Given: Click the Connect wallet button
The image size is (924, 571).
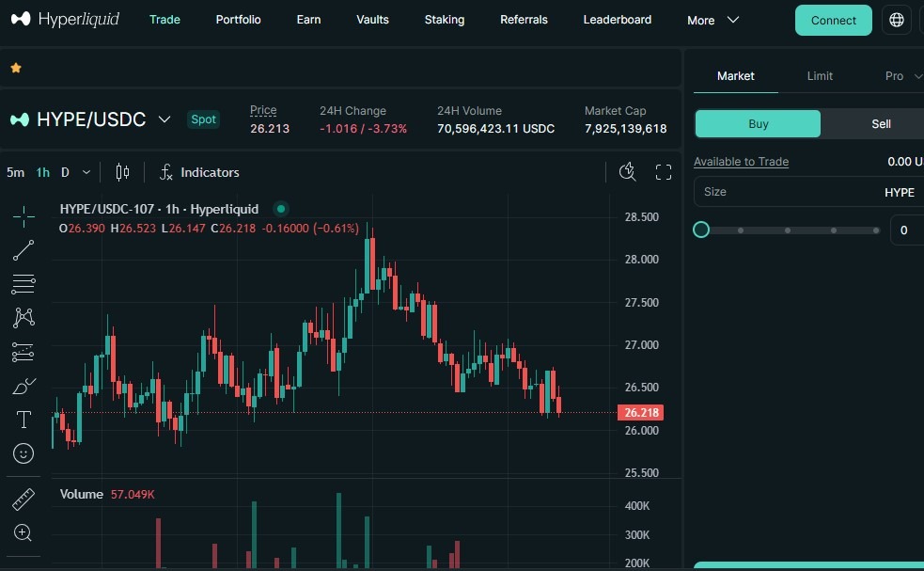Looking at the screenshot, I should point(833,20).
